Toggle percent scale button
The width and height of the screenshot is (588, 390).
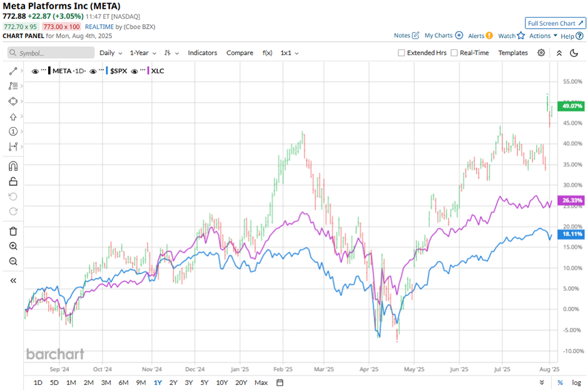[560, 382]
